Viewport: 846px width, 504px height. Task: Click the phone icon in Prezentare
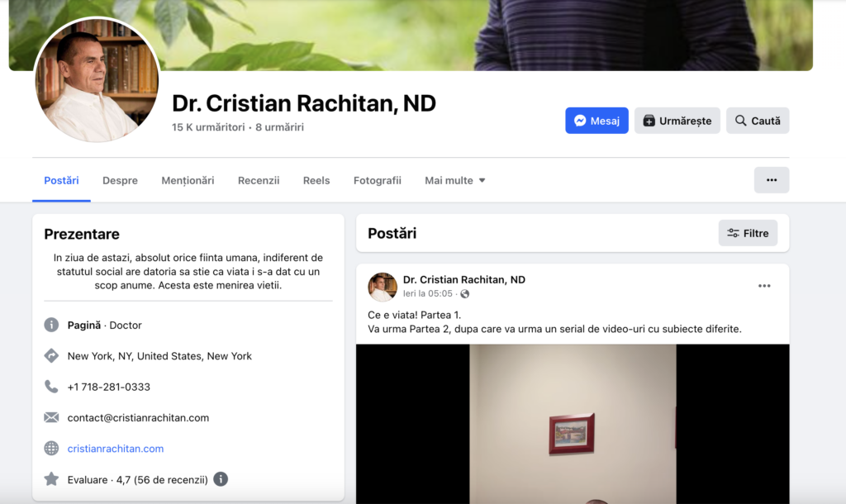(x=51, y=387)
